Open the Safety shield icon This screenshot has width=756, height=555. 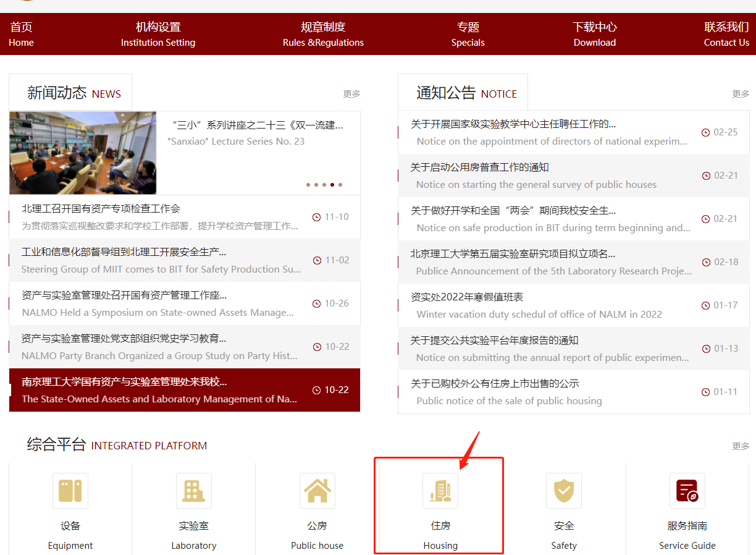[564, 491]
